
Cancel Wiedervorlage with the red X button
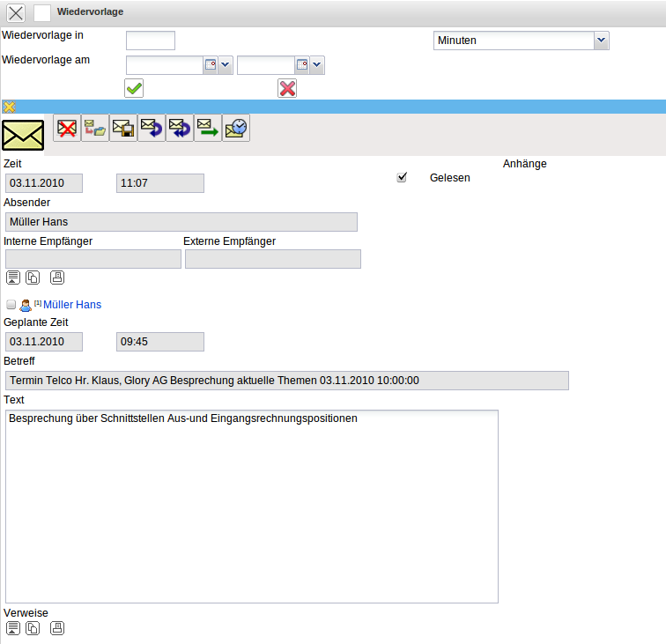pyautogui.click(x=287, y=88)
